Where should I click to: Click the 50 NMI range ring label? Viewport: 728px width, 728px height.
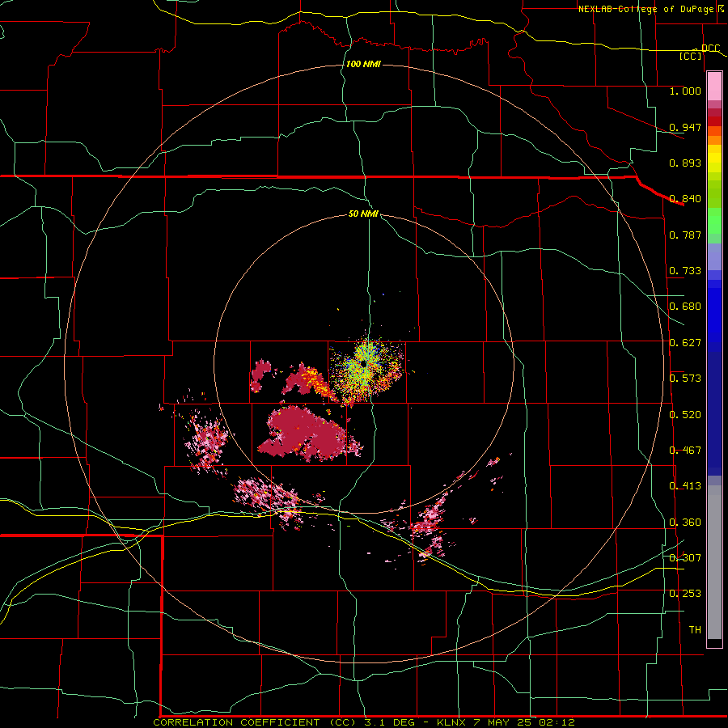tap(363, 214)
